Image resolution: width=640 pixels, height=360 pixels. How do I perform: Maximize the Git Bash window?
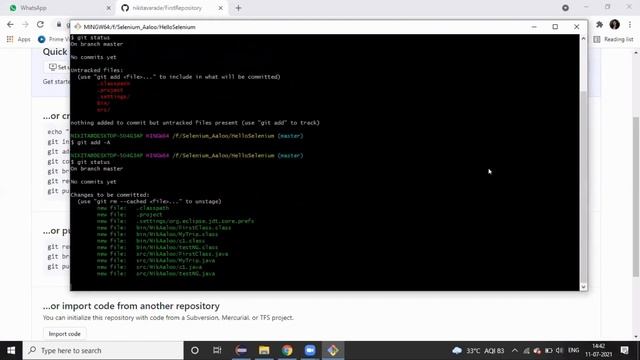(x=555, y=27)
